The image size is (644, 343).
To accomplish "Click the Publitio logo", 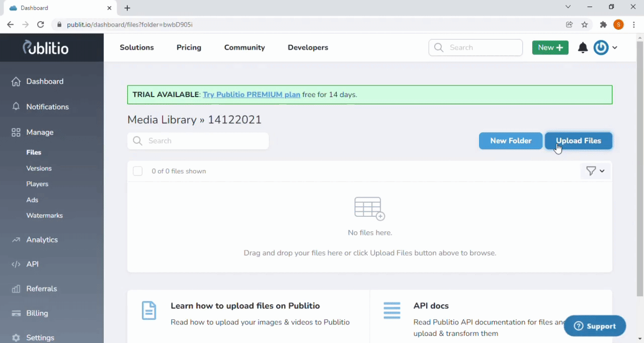I will tap(46, 47).
